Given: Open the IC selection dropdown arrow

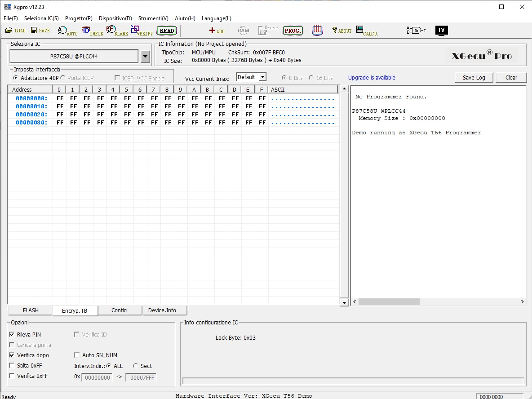Looking at the screenshot, I should click(145, 57).
